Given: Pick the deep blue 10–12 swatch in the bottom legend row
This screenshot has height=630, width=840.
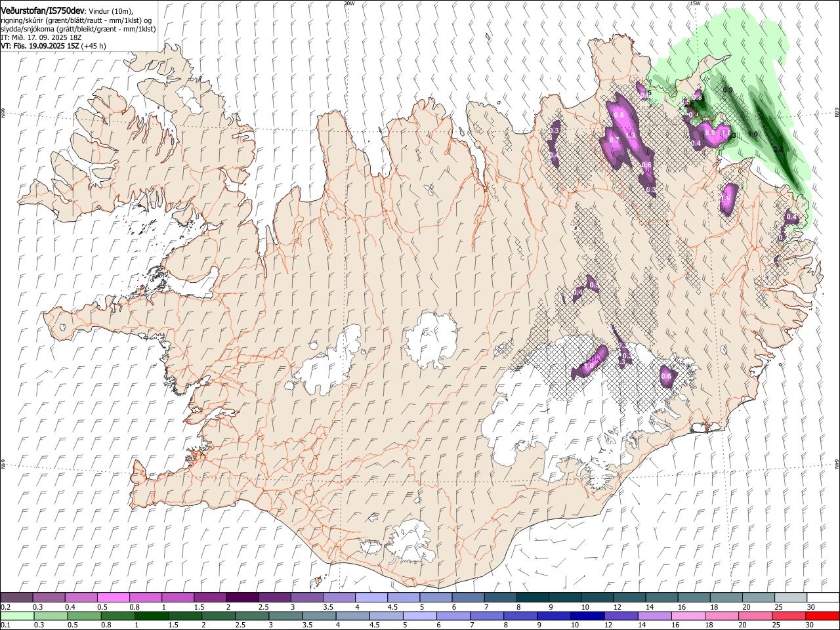Looking at the screenshot, I should pos(587,616).
